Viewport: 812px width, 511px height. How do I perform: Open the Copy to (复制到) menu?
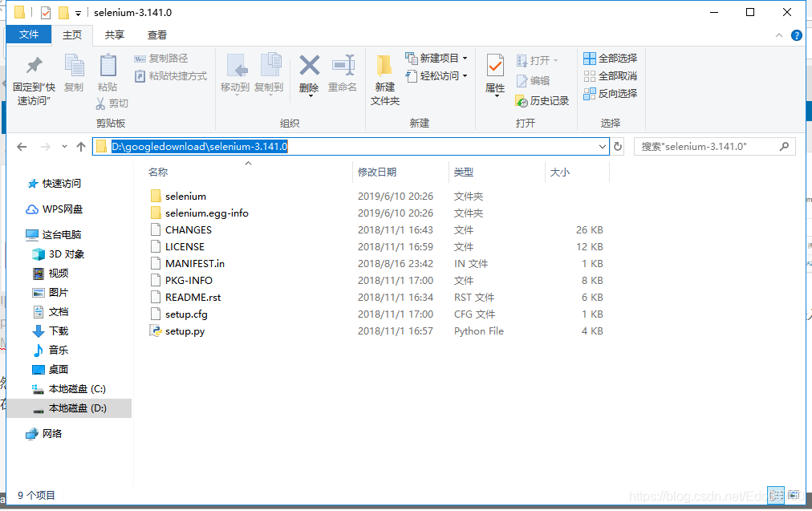coord(269,75)
